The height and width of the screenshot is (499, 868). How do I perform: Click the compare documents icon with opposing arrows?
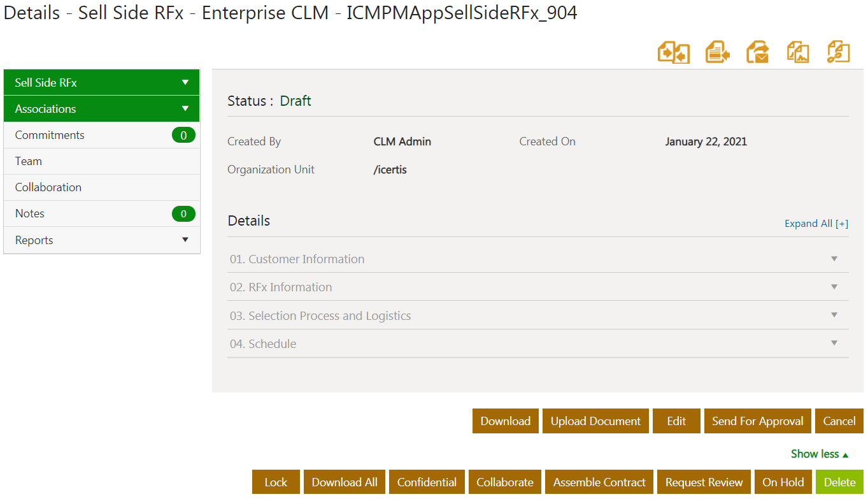673,52
